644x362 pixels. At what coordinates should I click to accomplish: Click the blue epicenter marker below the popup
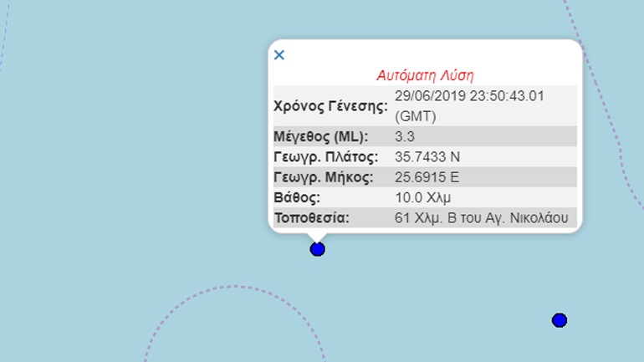(317, 249)
